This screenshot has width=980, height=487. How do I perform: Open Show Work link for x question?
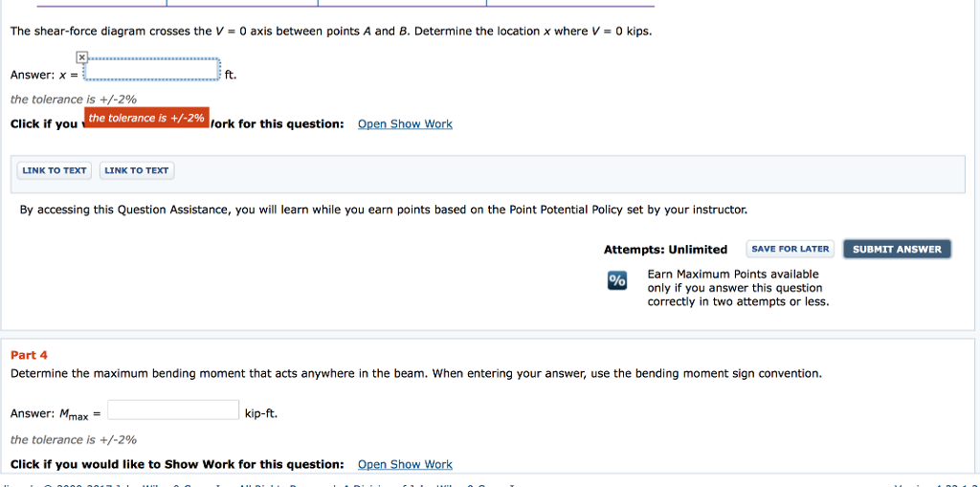point(405,124)
